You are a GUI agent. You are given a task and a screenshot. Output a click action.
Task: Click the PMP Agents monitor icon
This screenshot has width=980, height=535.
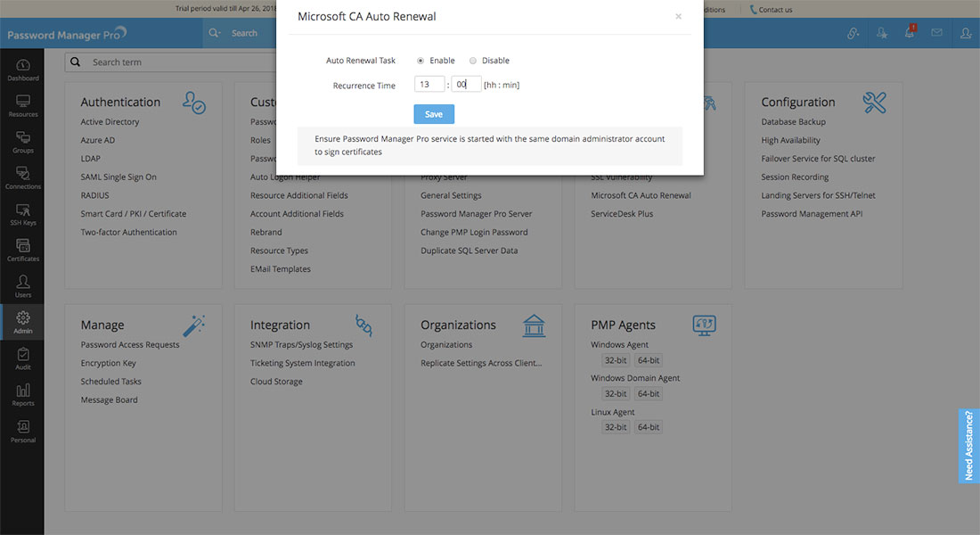point(705,325)
